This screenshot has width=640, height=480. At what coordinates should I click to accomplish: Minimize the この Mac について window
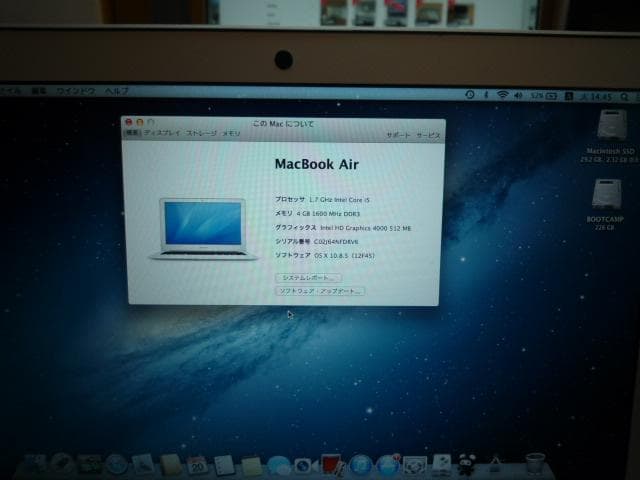tap(140, 122)
